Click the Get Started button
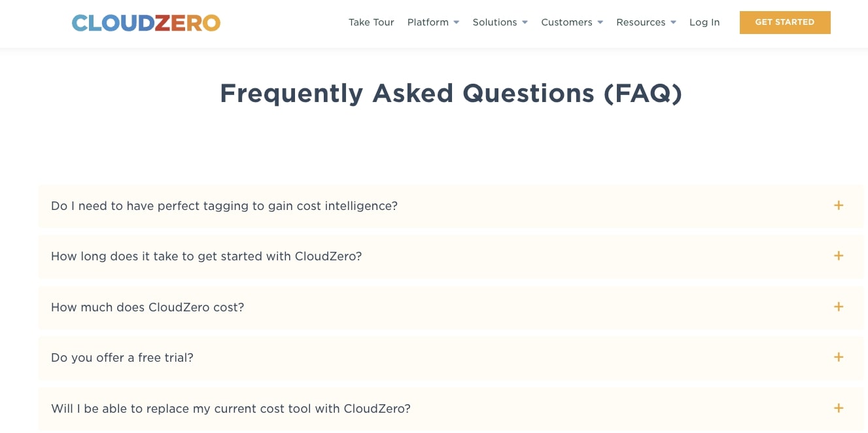The height and width of the screenshot is (433, 868). 785,22
